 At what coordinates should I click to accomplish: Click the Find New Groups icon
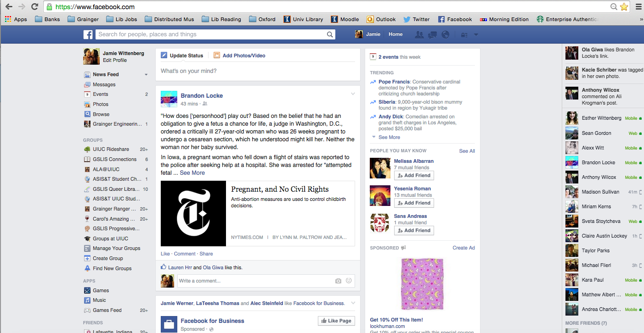click(x=87, y=268)
